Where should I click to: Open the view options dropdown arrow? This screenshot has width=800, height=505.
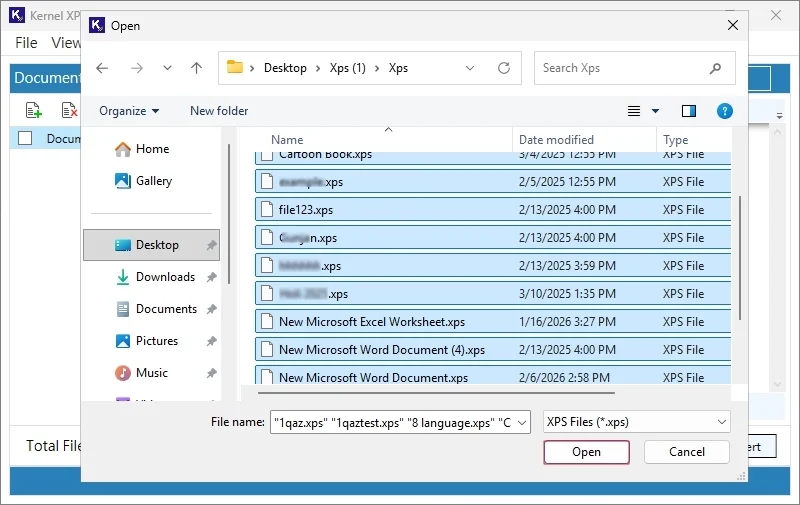[656, 111]
